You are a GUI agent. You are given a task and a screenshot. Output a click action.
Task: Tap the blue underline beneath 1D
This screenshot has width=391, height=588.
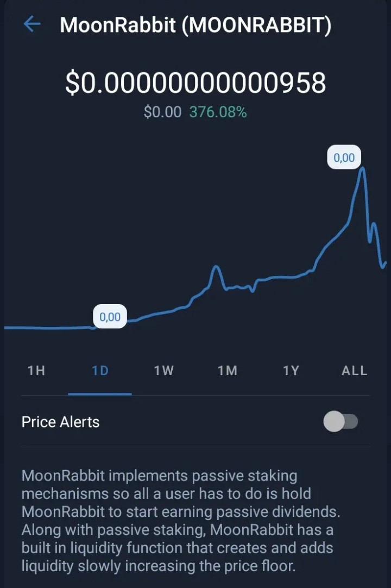pyautogui.click(x=100, y=394)
